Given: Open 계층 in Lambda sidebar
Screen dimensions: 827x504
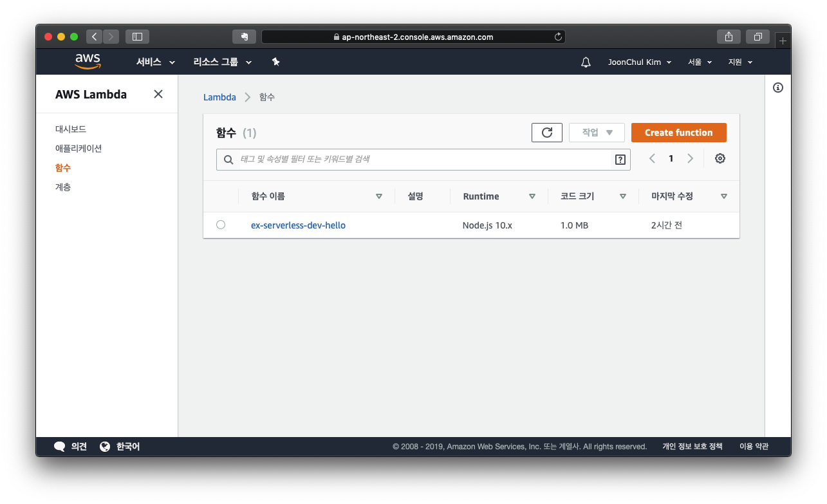Looking at the screenshot, I should click(63, 187).
